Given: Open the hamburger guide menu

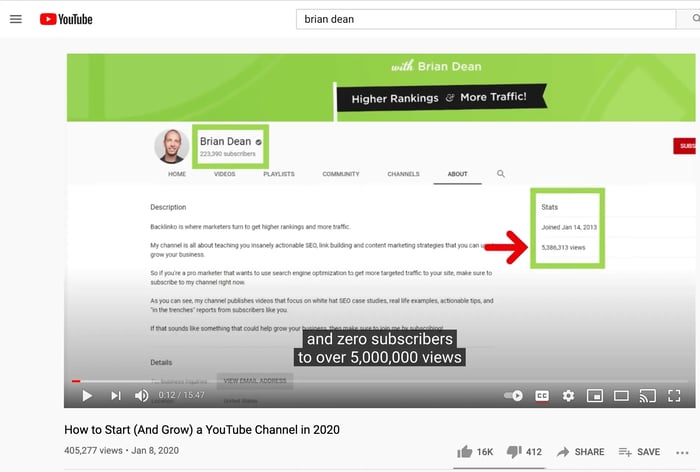Looking at the screenshot, I should click(15, 19).
